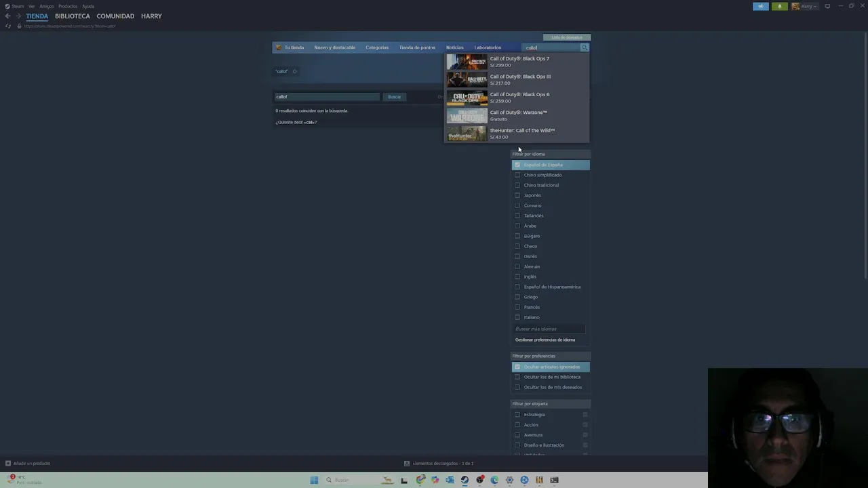Uncheck Ocultar artículos ignorados
The image size is (868, 488).
click(517, 367)
